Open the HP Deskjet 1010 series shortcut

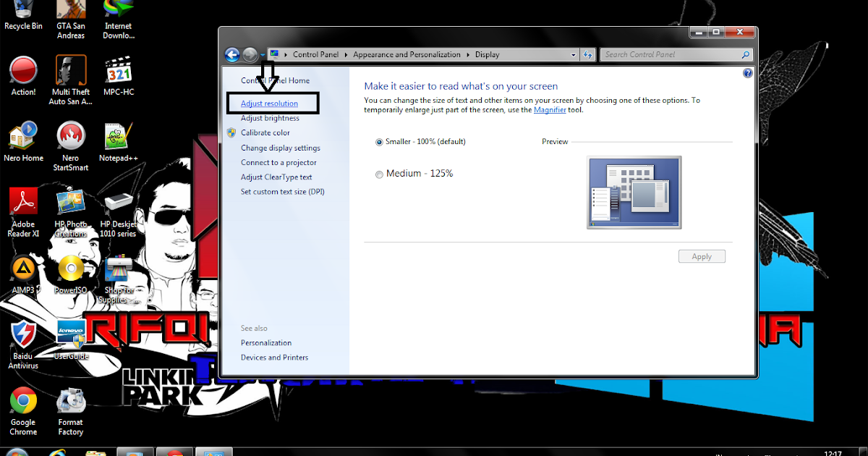(119, 213)
